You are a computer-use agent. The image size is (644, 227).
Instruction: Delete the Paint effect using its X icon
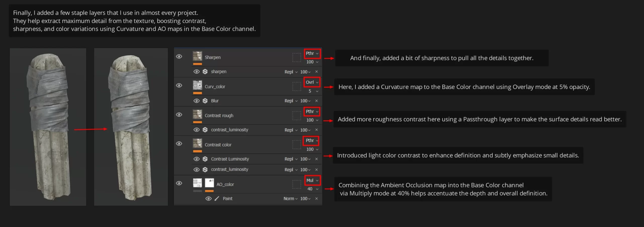(x=316, y=199)
